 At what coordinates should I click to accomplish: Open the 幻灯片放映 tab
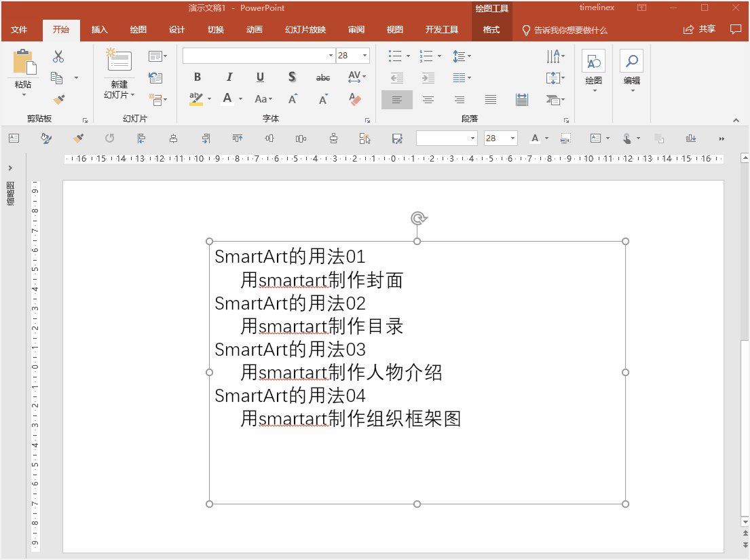[305, 29]
